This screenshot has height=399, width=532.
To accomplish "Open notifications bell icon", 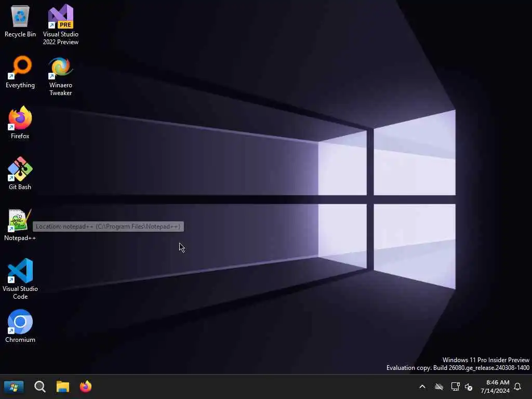I will tap(518, 387).
